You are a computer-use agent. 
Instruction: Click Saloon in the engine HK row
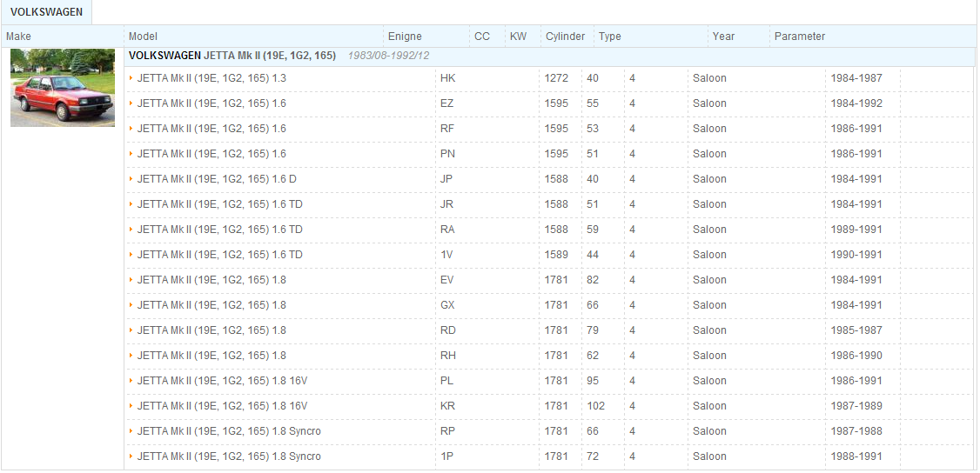[x=709, y=78]
